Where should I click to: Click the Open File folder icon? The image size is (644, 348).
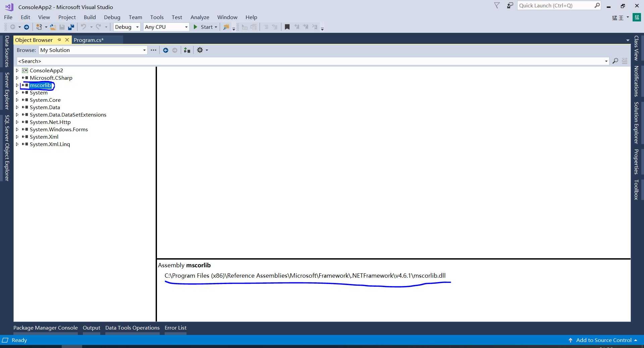53,27
